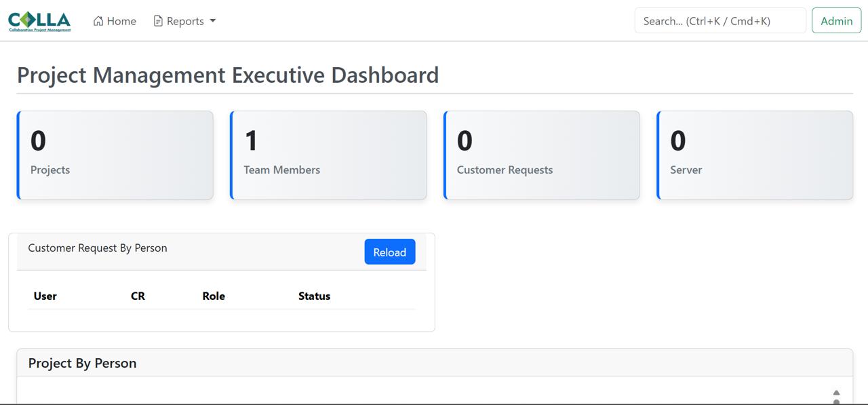The height and width of the screenshot is (405, 868).
Task: Click the User column header
Action: 45,296
